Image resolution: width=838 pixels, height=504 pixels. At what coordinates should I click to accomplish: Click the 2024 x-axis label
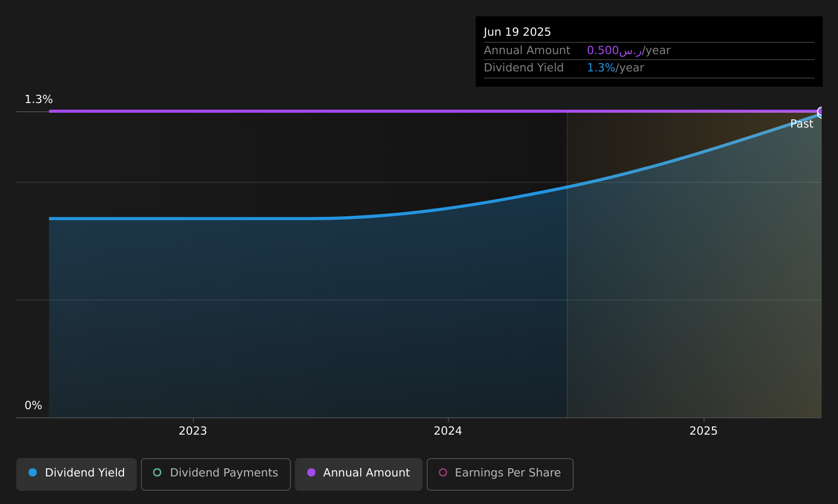click(448, 431)
